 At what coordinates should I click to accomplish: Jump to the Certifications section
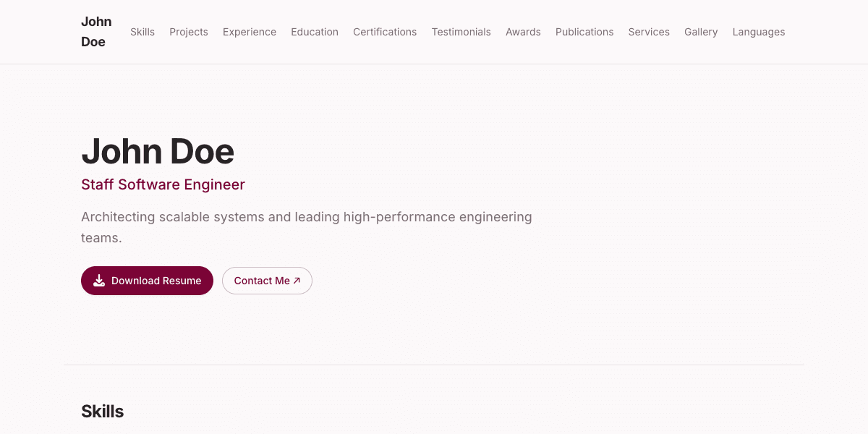[x=385, y=32]
